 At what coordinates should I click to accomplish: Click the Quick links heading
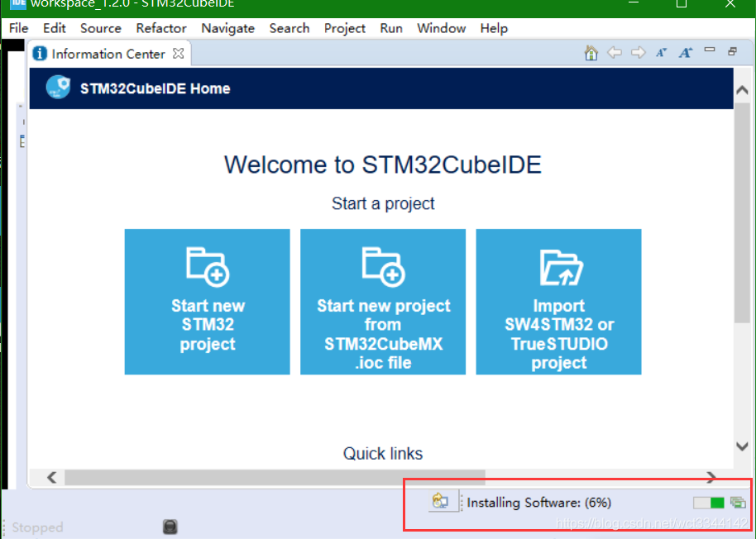coord(383,453)
